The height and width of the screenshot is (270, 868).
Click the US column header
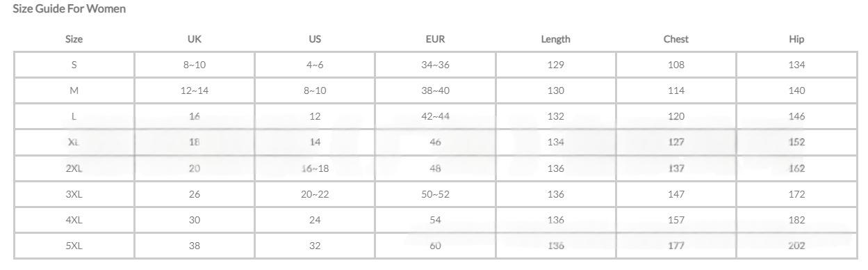coord(315,39)
